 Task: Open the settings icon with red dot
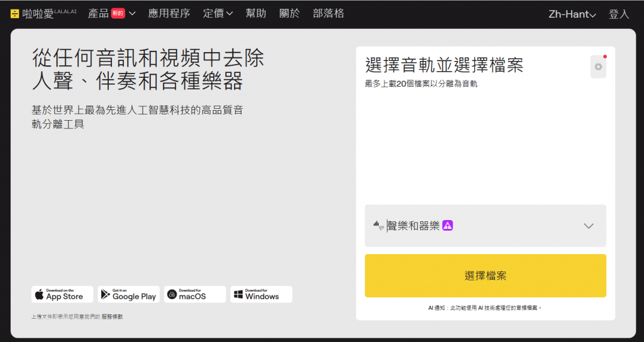click(x=599, y=67)
